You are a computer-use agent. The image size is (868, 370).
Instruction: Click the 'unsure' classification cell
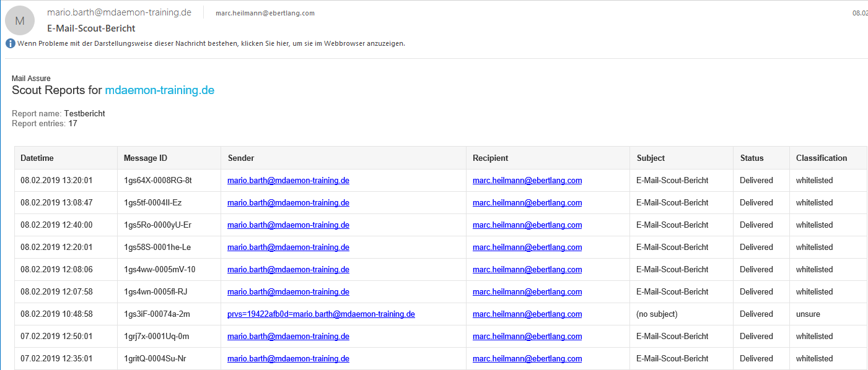[808, 314]
